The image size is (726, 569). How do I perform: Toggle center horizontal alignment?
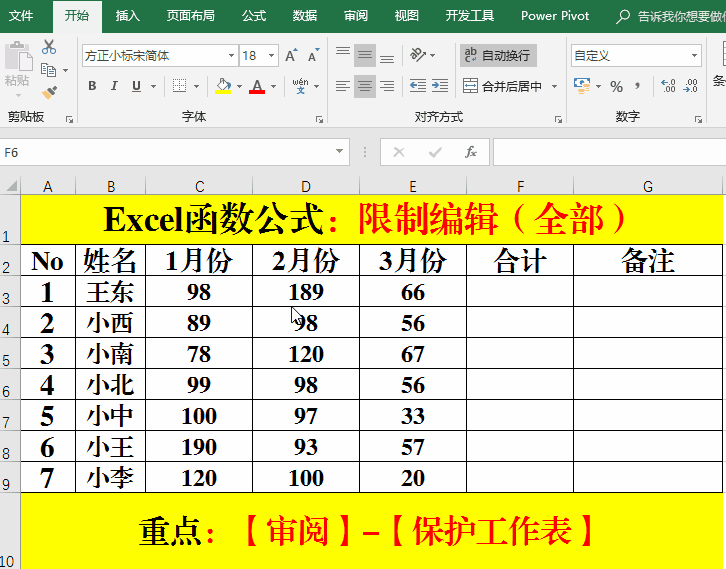365,86
